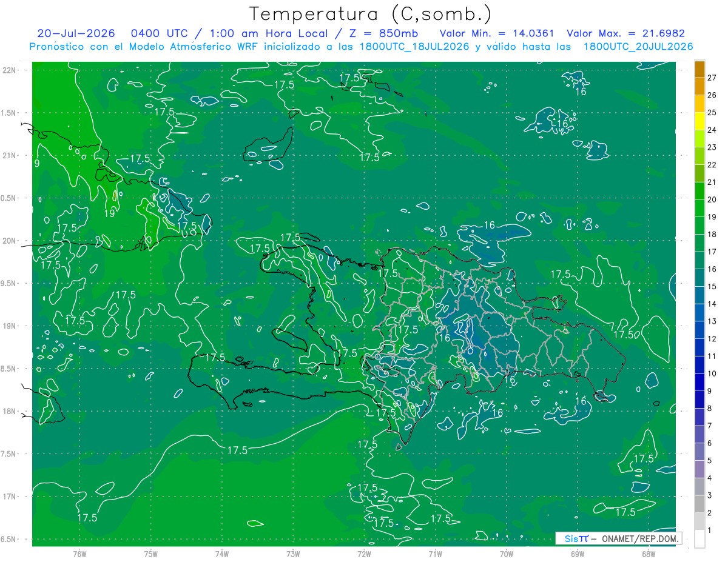Click the 'Valor Min. = 14.0361' readout
Viewport: 728px width, 562px height.
pyautogui.click(x=497, y=33)
